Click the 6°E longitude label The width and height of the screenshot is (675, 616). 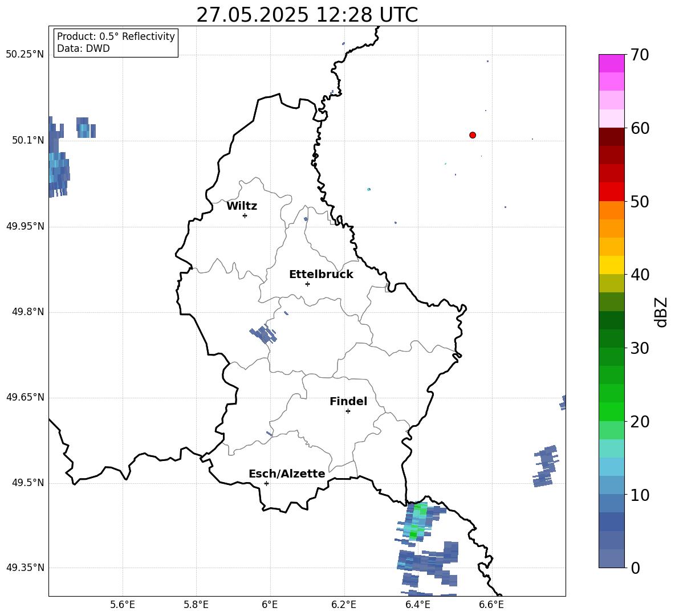point(270,605)
